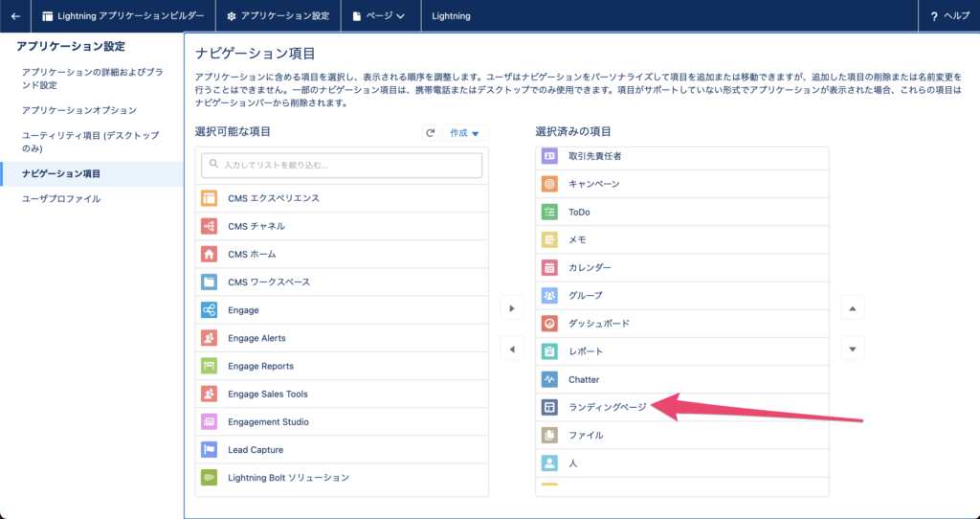
Task: Select ダッシュボード gauge icon
Action: pos(549,324)
